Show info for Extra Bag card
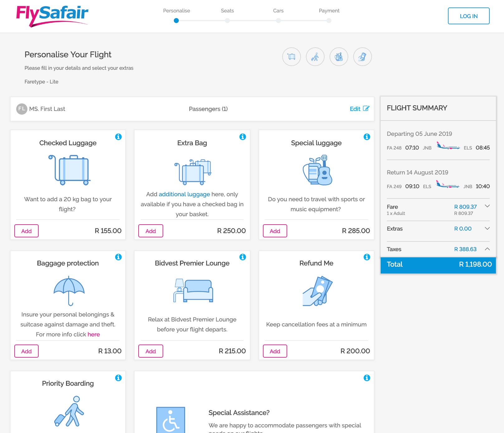Viewport: 504px width, 433px height. 243,137
